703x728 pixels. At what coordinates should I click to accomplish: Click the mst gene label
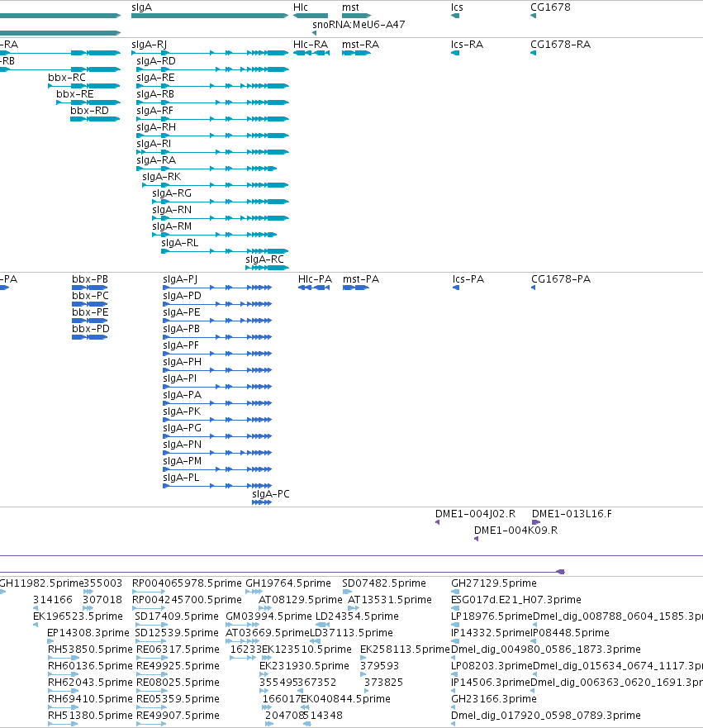coord(350,7)
